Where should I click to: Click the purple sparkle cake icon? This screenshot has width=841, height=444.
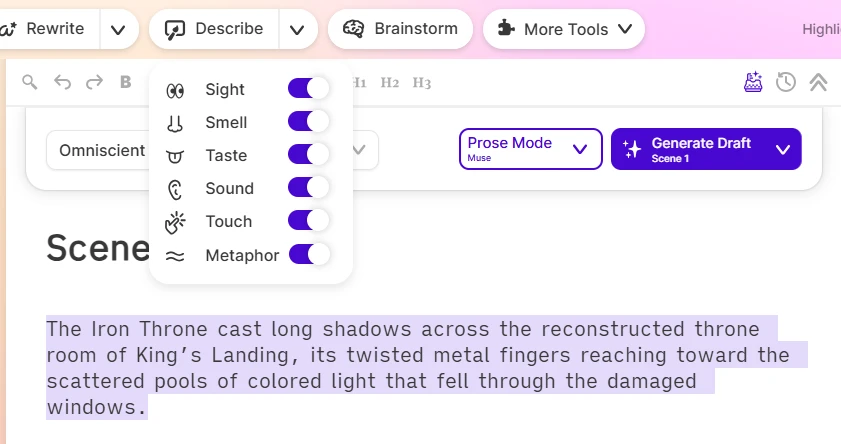point(753,82)
